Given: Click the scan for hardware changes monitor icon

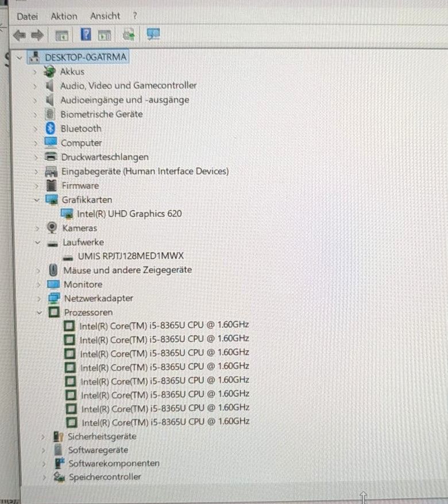Looking at the screenshot, I should coord(153,34).
